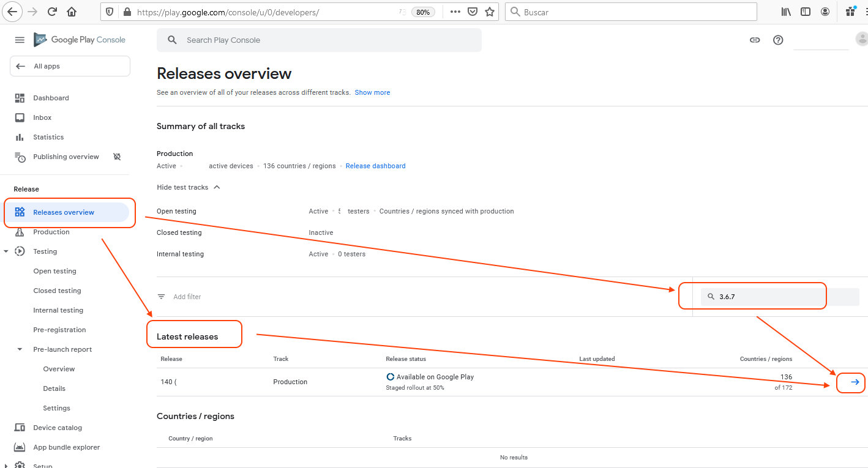This screenshot has height=468, width=868.
Task: Open Dashboard in the sidebar
Action: pos(51,98)
